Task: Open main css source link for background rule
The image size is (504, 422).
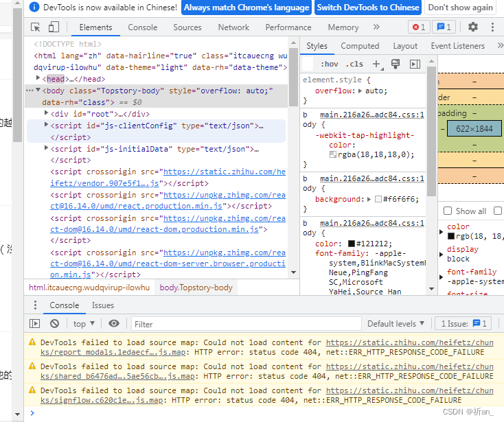Action: tap(372, 178)
